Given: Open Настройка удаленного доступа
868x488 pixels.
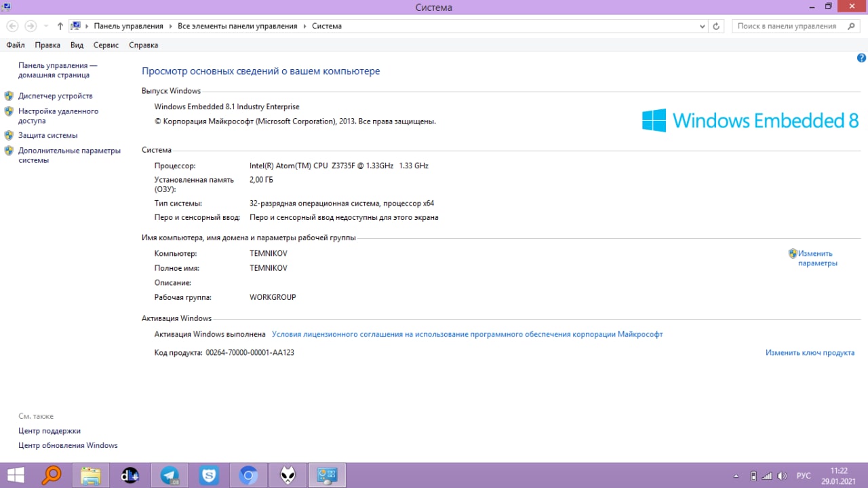Looking at the screenshot, I should (58, 115).
